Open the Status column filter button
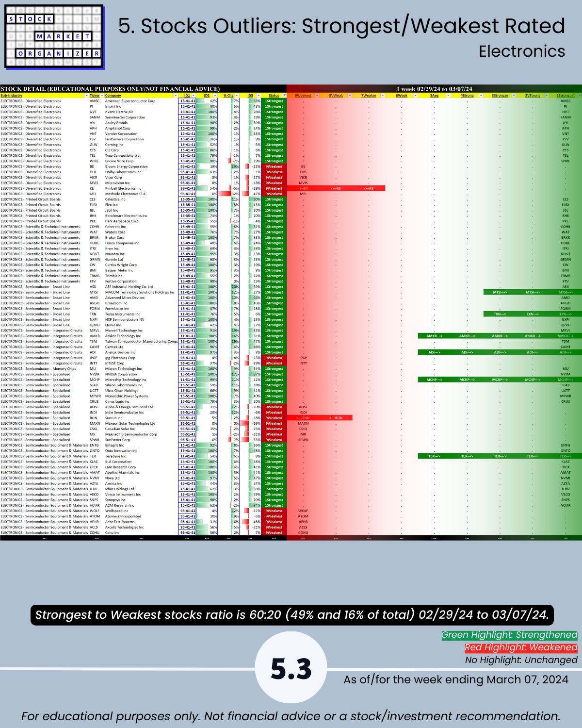Image resolution: width=582 pixels, height=728 pixels. click(x=284, y=96)
